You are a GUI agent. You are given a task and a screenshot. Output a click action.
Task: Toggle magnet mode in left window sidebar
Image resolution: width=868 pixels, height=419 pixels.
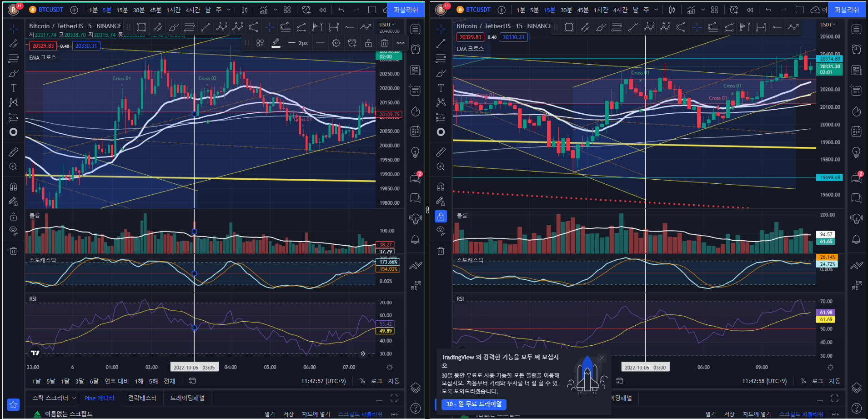tap(14, 187)
